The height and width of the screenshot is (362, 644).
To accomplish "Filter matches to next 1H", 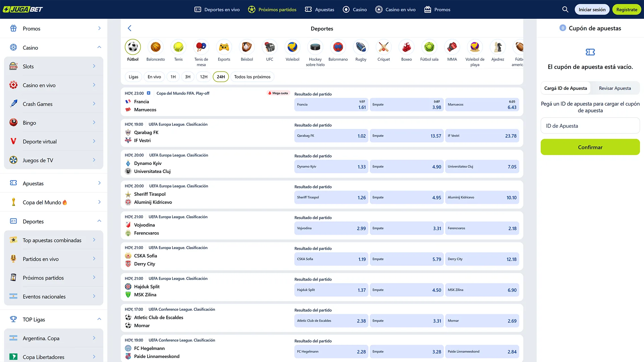I will (x=173, y=77).
